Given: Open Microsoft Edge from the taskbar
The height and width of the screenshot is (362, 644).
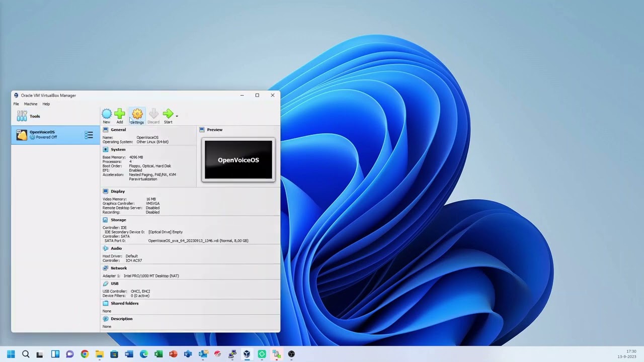Looking at the screenshot, I should pos(144,354).
